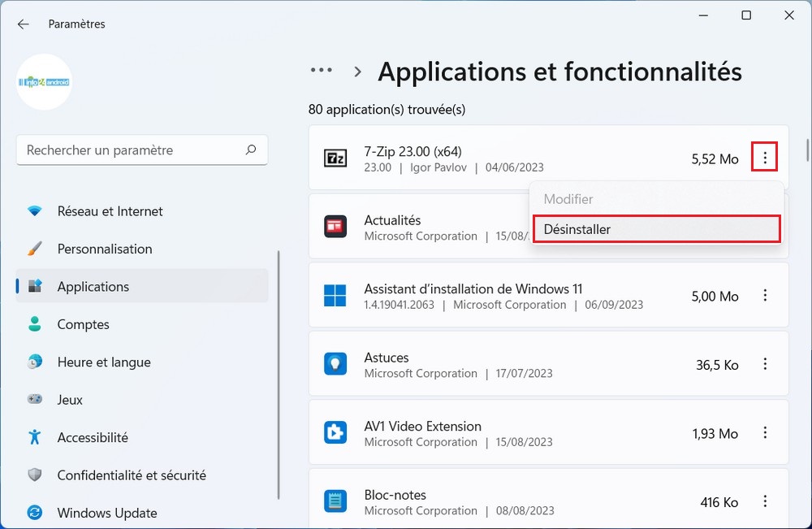Open Windows Update settings
This screenshot has width=812, height=529.
click(x=142, y=513)
